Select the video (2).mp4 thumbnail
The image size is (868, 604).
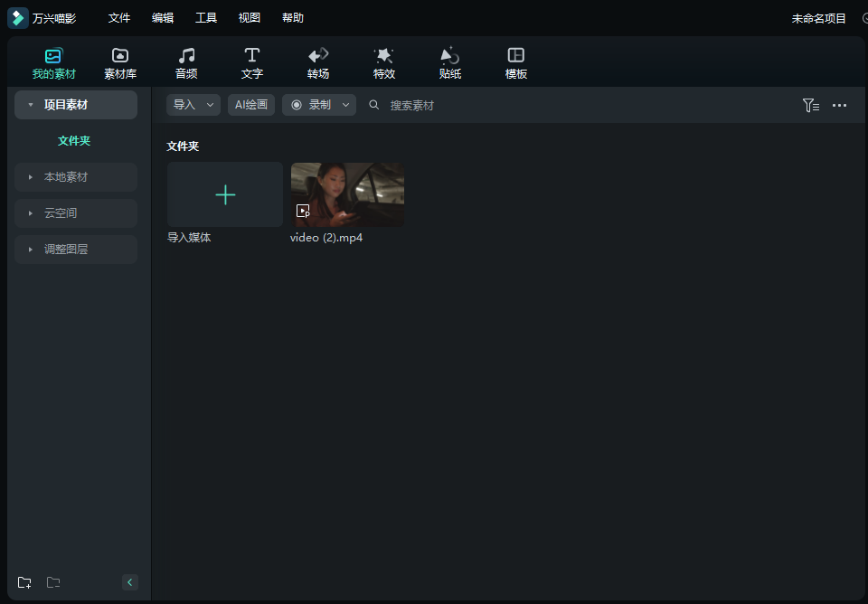tap(347, 194)
